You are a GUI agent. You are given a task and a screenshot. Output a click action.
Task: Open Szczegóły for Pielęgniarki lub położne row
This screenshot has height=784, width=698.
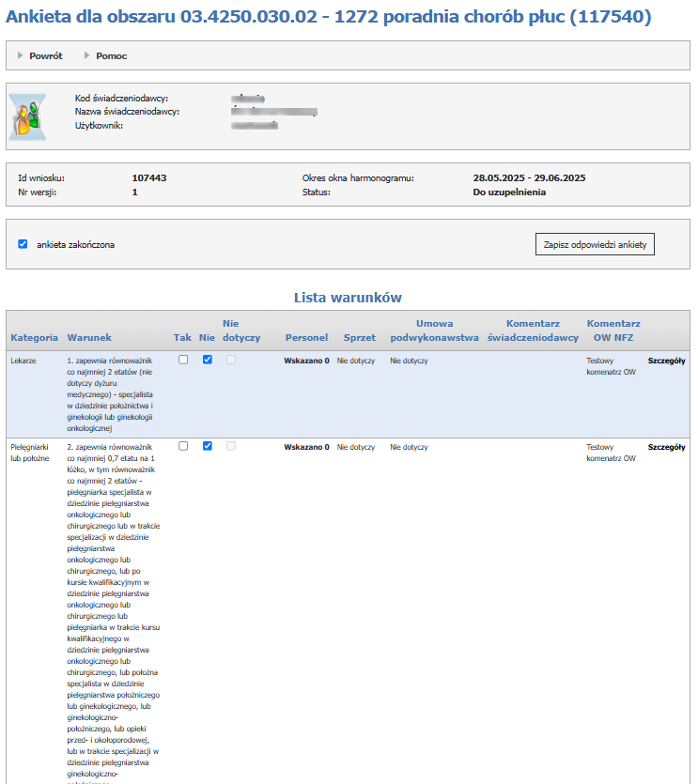(666, 448)
